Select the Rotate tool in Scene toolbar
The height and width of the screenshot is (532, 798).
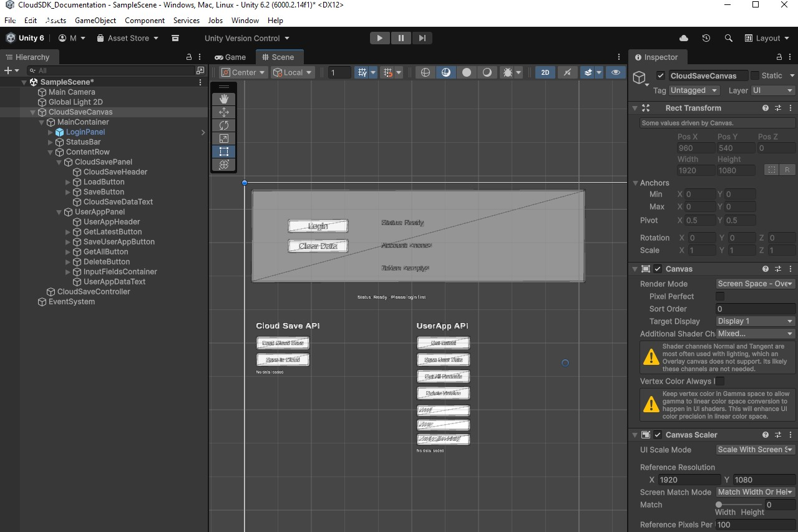[224, 125]
